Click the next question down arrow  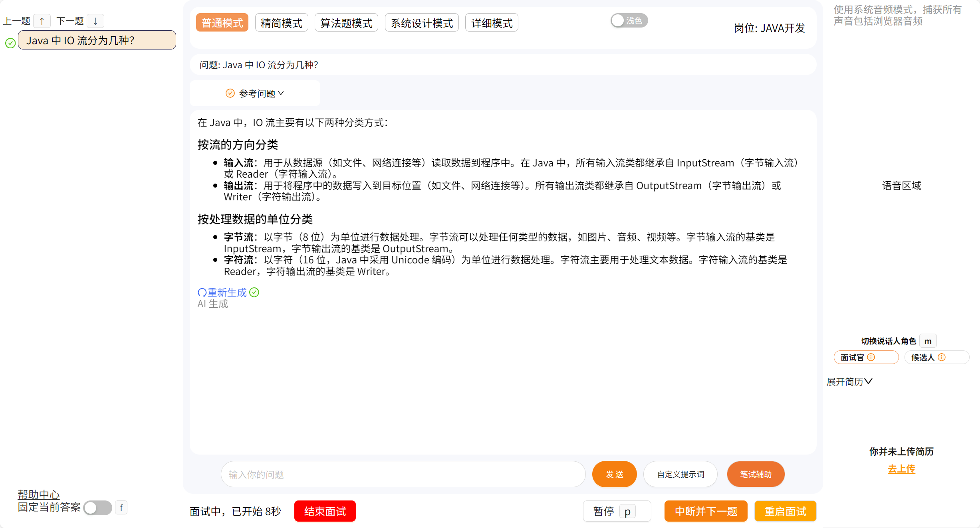click(95, 21)
